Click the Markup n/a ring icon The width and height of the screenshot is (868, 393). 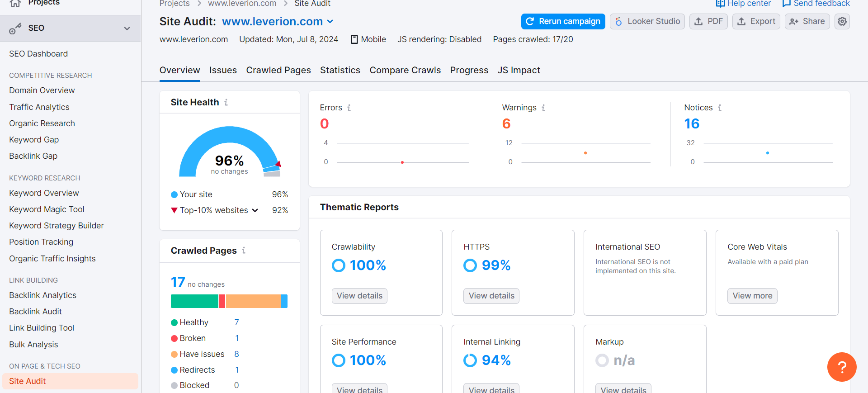coord(602,360)
